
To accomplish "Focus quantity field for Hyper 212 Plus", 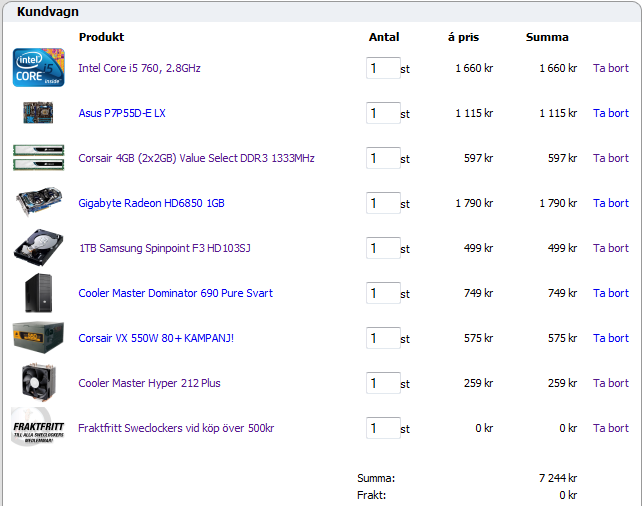I will click(383, 383).
